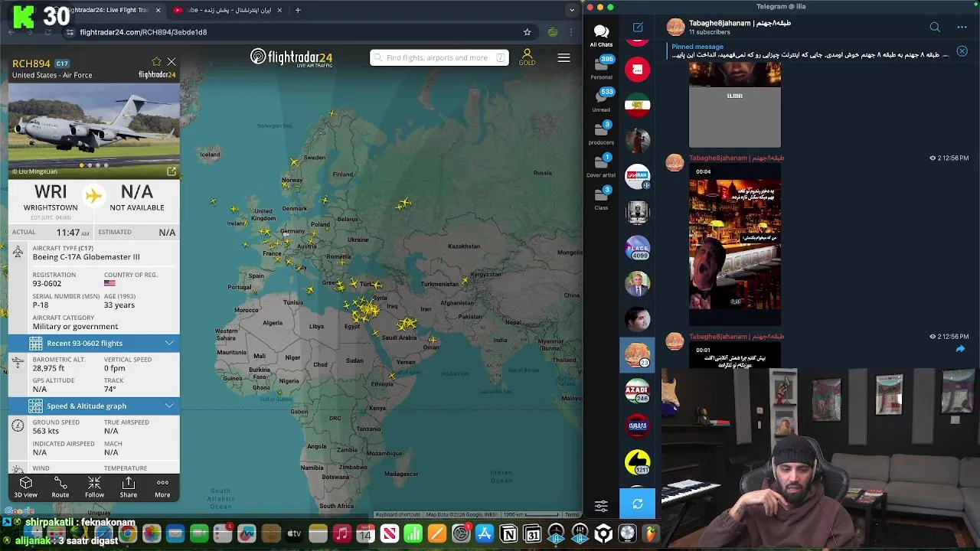Close the RCH894 flight details panel

171,61
